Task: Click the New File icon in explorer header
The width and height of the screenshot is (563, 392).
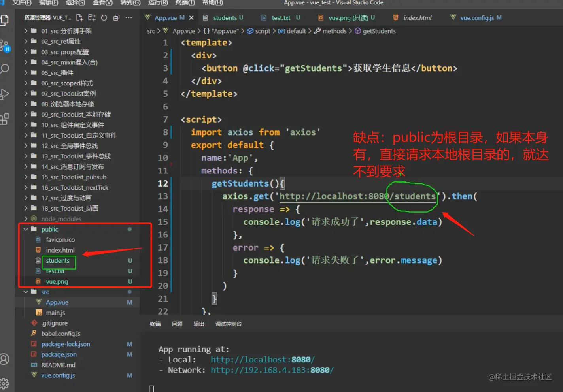Action: (x=79, y=18)
